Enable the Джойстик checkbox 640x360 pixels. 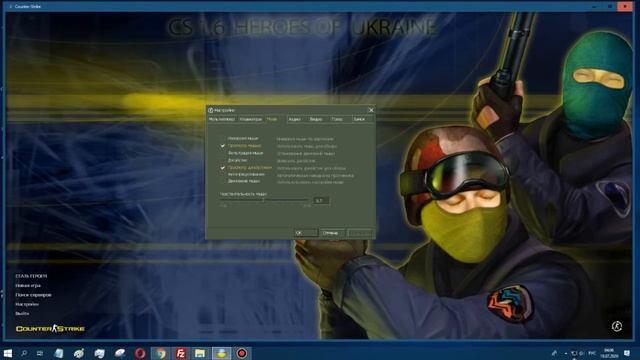(223, 160)
